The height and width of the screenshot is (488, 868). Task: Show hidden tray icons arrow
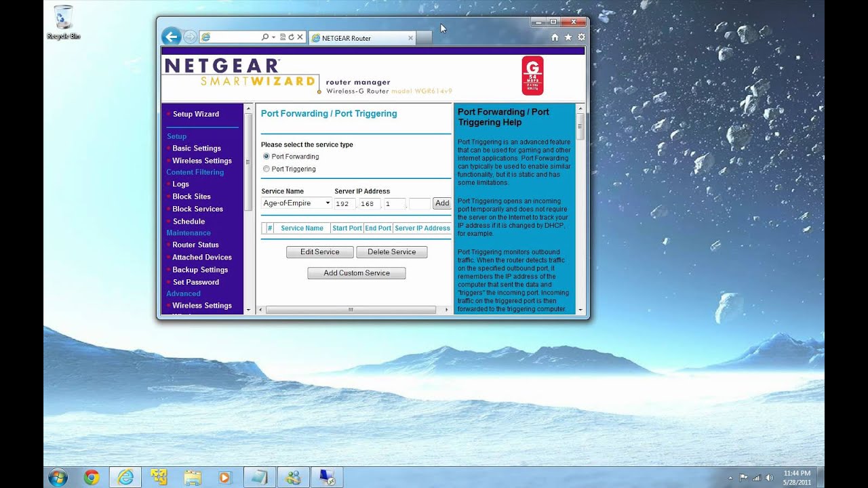[x=731, y=477]
